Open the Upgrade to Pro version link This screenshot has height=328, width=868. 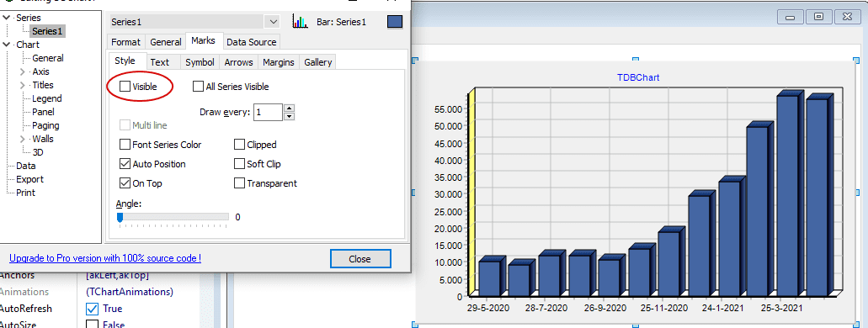[x=104, y=257]
